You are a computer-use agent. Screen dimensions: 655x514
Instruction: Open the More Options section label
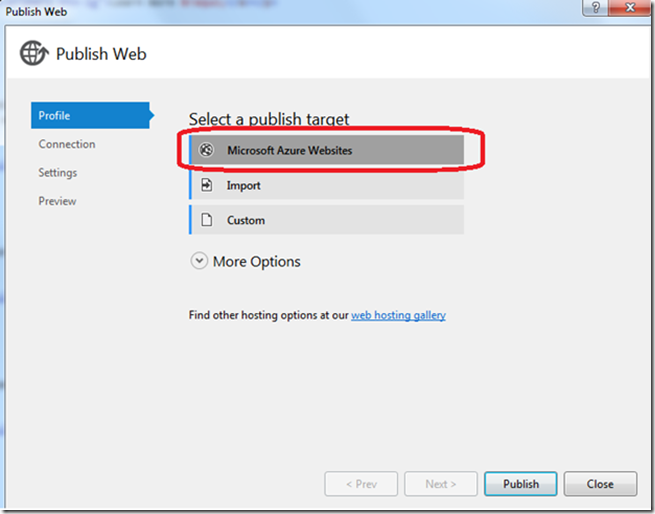click(256, 262)
